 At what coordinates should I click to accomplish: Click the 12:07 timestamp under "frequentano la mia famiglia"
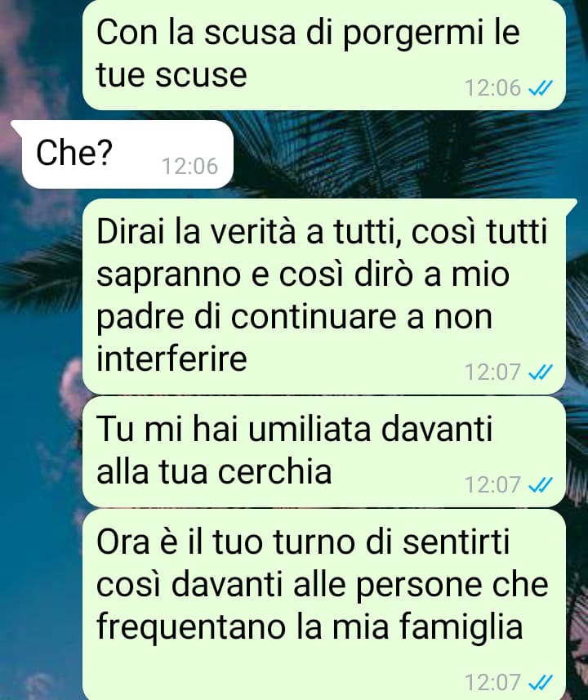tap(492, 683)
